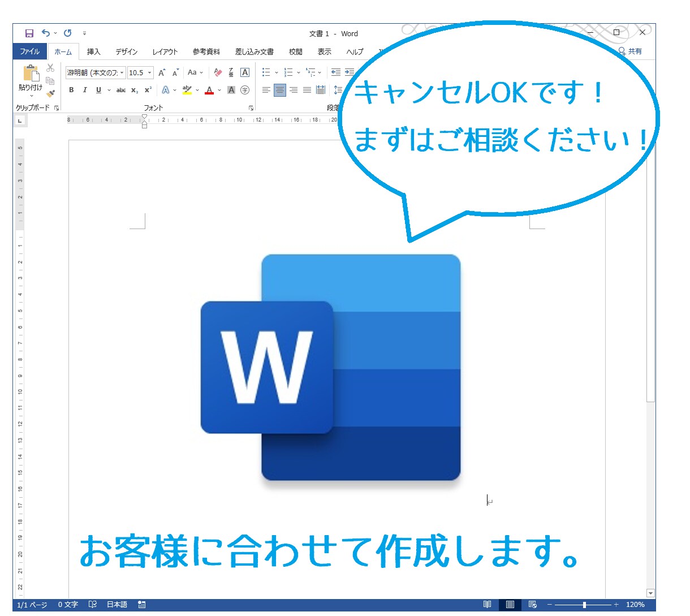
Task: Open the ヘルプ tab
Action: tap(355, 51)
